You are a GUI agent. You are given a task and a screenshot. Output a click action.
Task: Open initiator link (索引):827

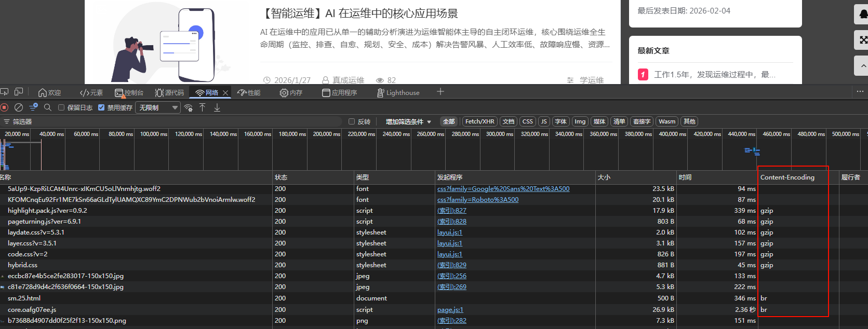coord(452,211)
